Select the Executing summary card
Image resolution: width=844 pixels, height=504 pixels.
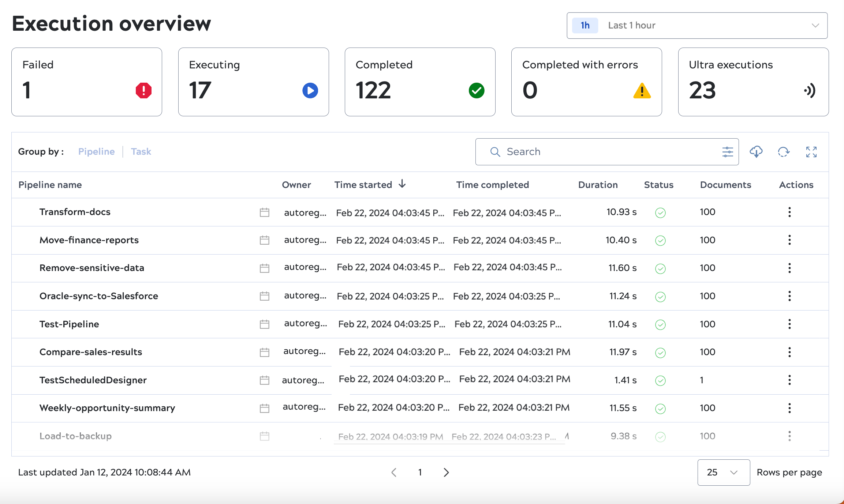253,82
